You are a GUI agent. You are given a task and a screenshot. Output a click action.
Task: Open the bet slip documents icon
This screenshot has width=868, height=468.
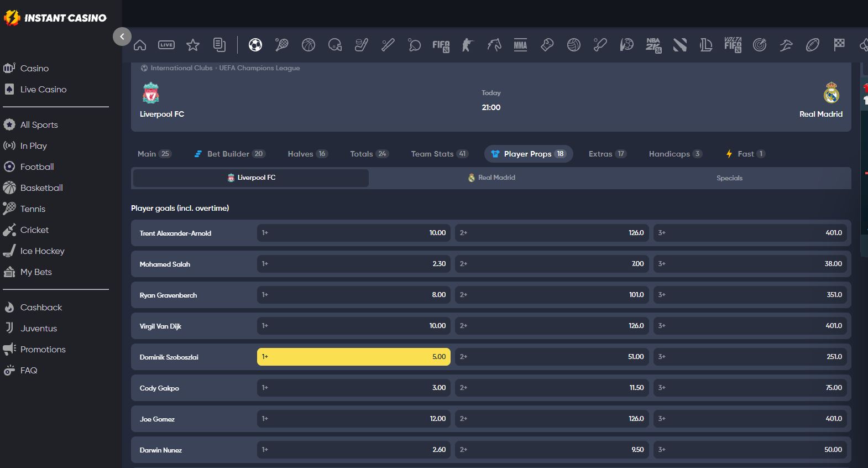coord(219,45)
